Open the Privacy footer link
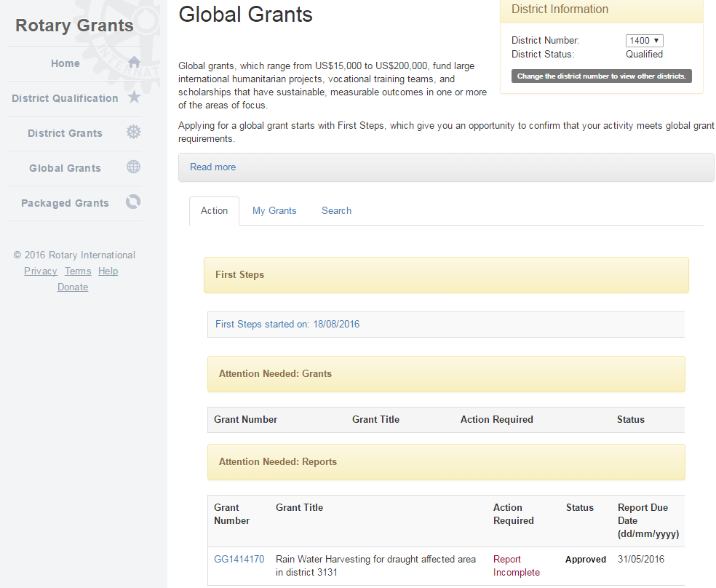This screenshot has width=716, height=588. (41, 271)
